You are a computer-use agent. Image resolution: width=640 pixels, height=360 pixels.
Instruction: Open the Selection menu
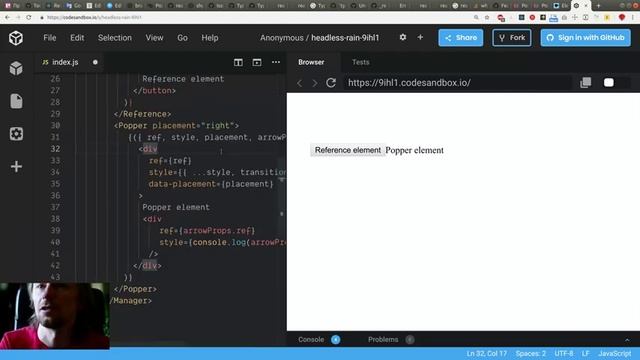tap(115, 38)
